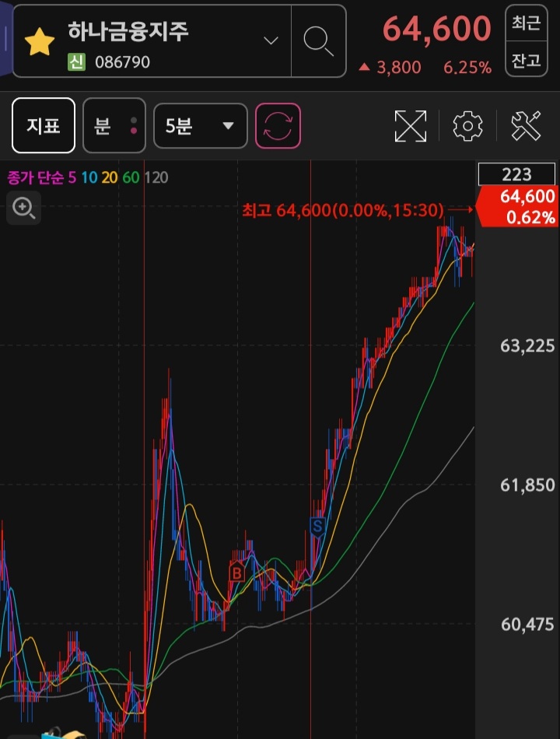Viewport: 560px width, 739px height.
Task: Toggle the yellow favorite star
Action: tap(40, 41)
